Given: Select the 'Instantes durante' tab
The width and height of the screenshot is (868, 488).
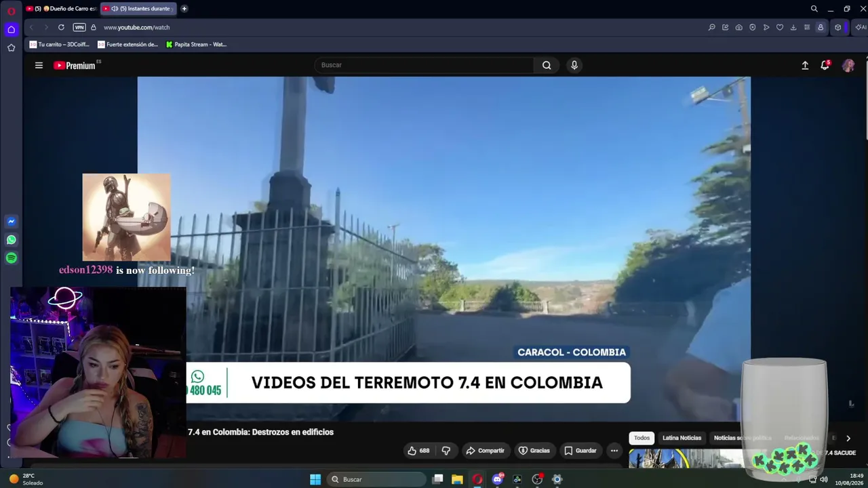Looking at the screenshot, I should (x=138, y=9).
